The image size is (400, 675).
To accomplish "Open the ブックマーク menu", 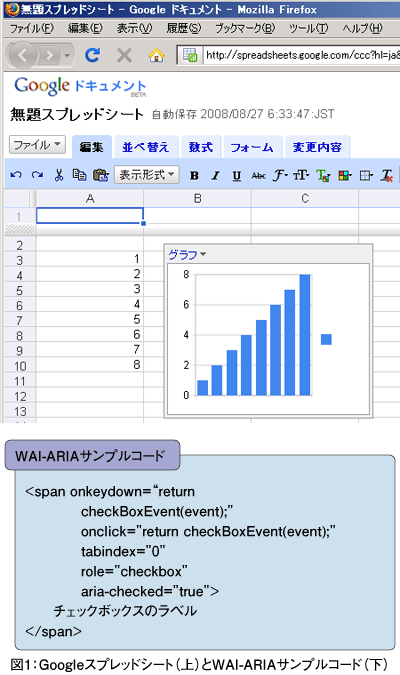I will [245, 28].
